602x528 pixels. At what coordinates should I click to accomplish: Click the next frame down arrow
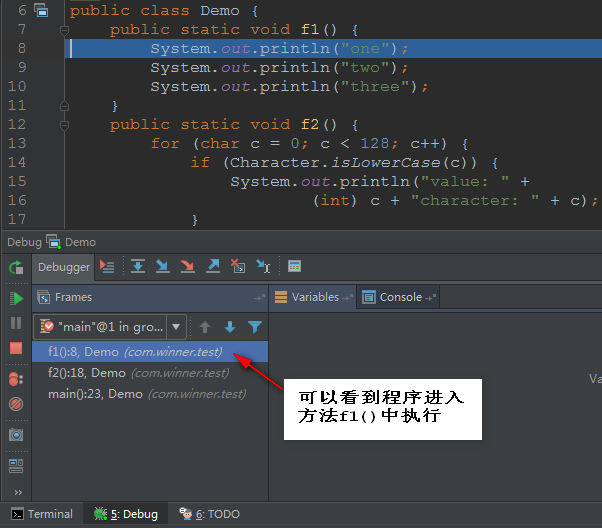point(230,327)
